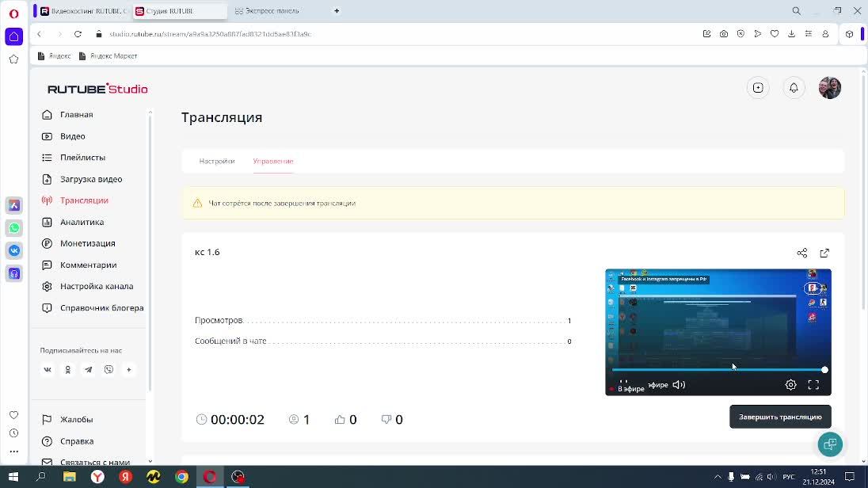Viewport: 868px width, 488px height.
Task: Click Завершить трансляцию button
Action: pos(780,417)
